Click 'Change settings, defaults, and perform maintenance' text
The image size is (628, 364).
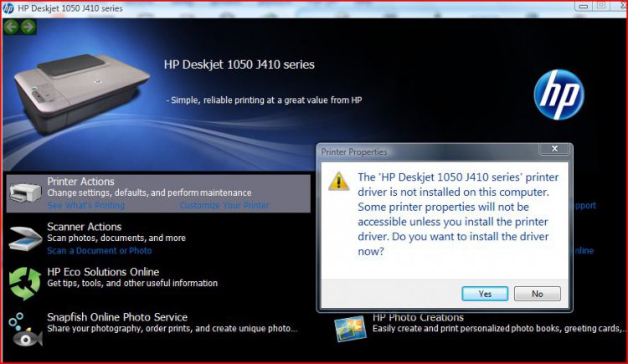point(149,192)
